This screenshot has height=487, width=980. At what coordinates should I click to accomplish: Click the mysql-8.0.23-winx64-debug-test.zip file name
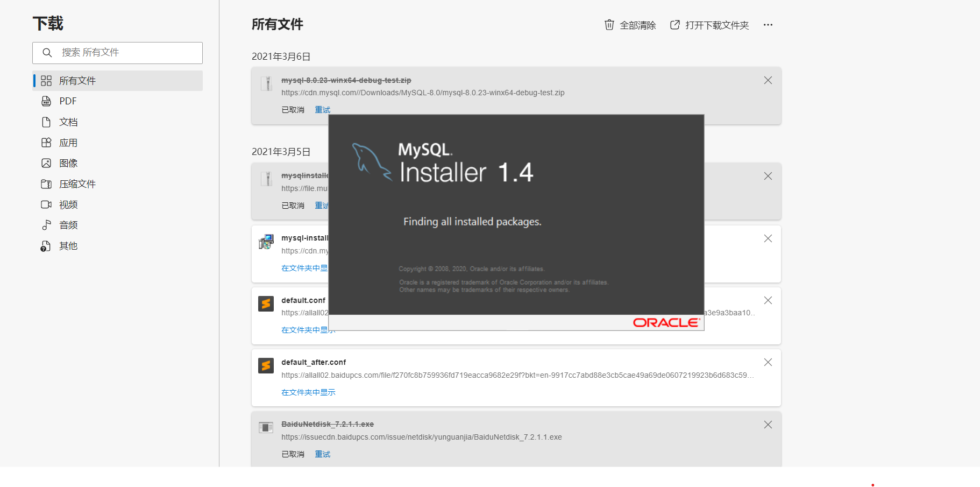coord(346,80)
